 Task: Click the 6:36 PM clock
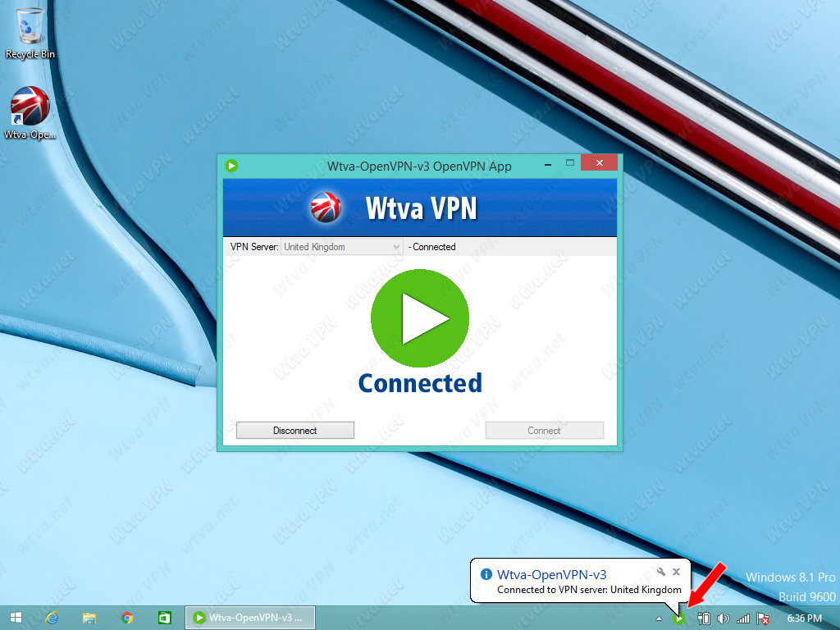click(x=804, y=619)
